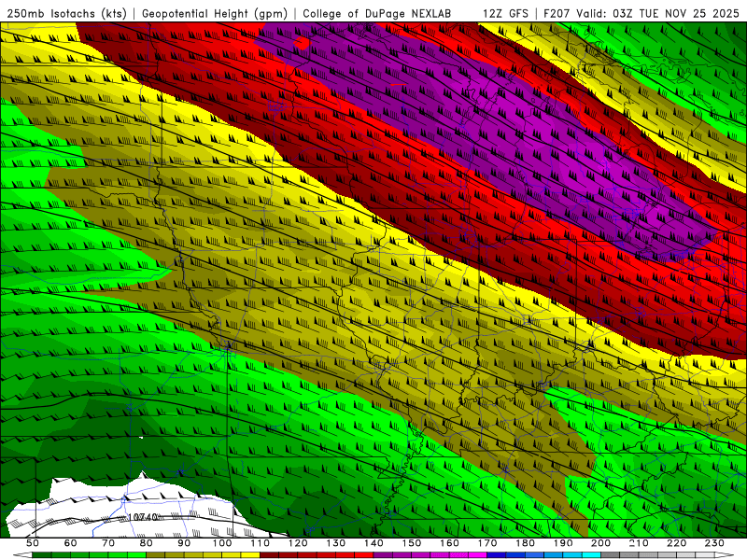
Task: Click the '180' value on the color scale
Action: pos(525,543)
